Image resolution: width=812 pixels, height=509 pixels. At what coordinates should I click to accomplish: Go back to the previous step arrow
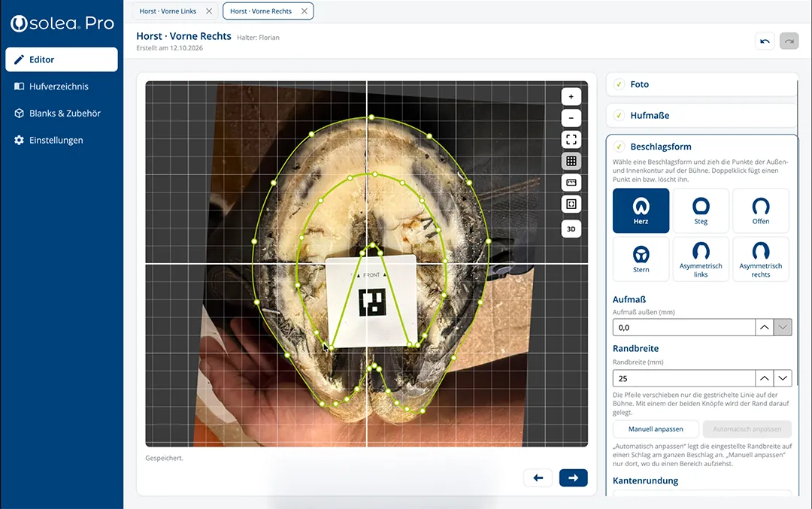pos(538,478)
